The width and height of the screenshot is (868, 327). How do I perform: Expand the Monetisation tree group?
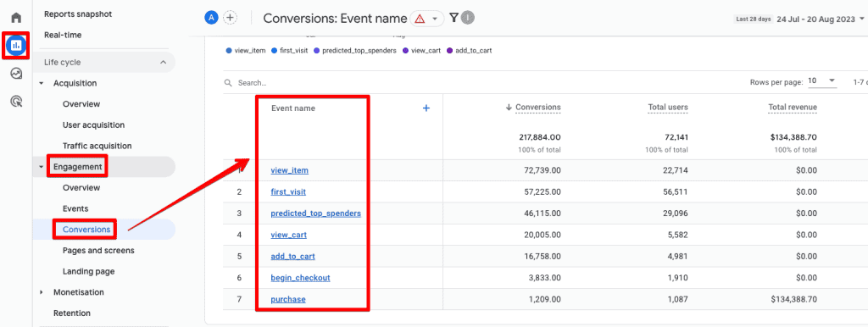[41, 292]
